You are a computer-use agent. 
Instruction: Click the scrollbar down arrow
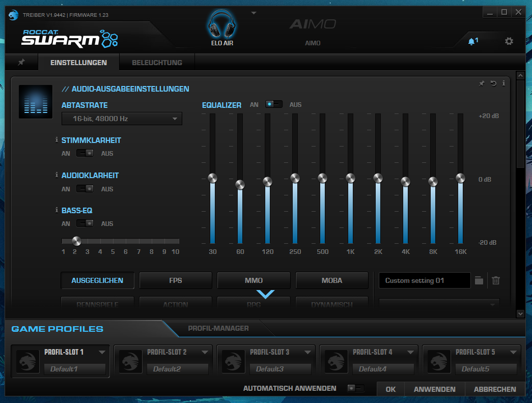[x=520, y=314]
